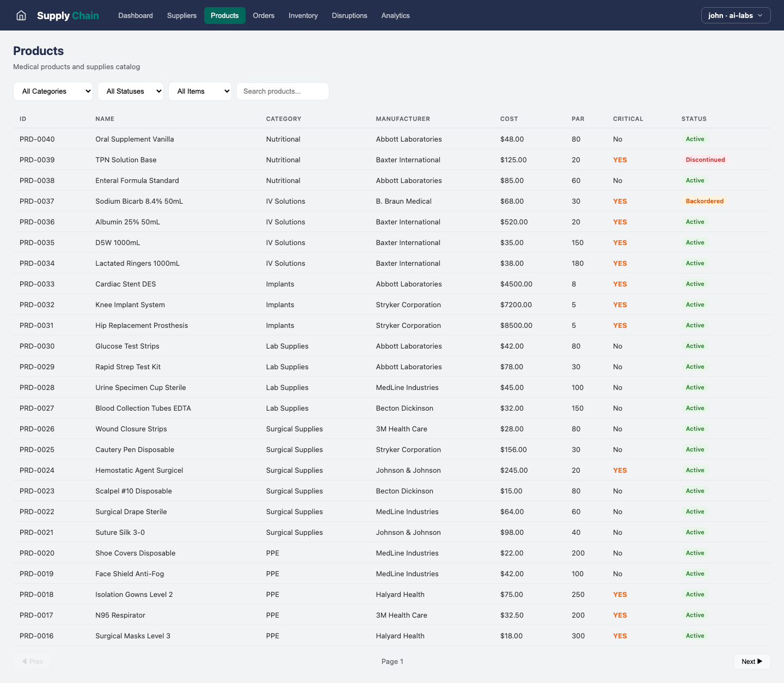Open the All Items filter dropdown
The height and width of the screenshot is (683, 784).
click(x=200, y=91)
